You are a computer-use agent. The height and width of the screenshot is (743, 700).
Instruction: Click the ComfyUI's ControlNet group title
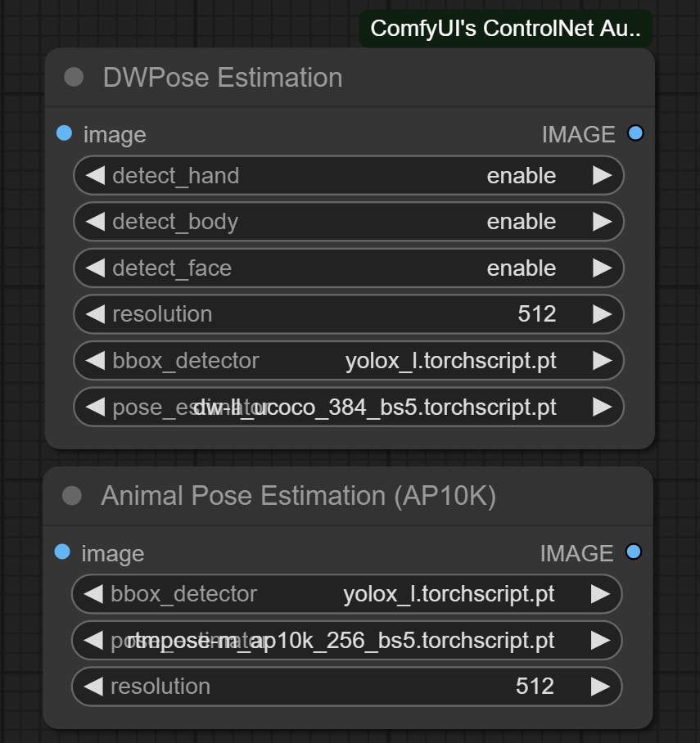click(x=505, y=27)
